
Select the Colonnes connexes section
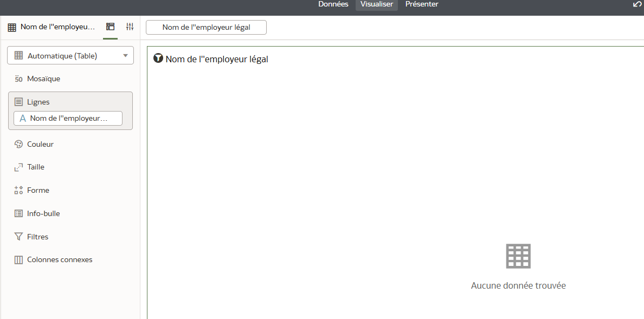click(60, 259)
